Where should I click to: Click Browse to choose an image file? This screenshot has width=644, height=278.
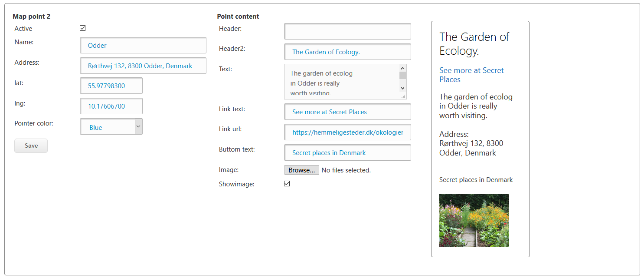coord(301,170)
